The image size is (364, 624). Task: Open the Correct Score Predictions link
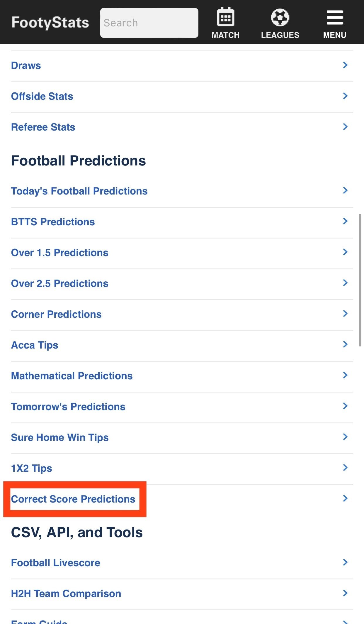[73, 499]
